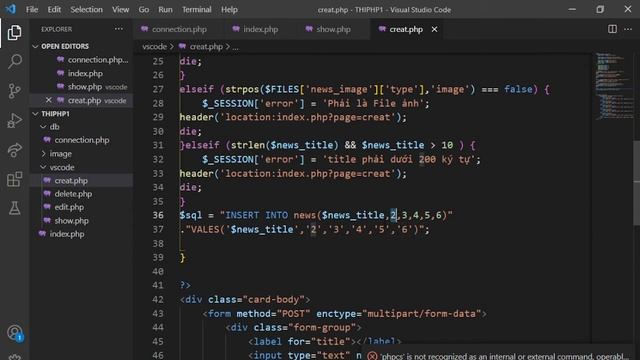Open the Extensions view
The image size is (640, 360).
[x=14, y=179]
